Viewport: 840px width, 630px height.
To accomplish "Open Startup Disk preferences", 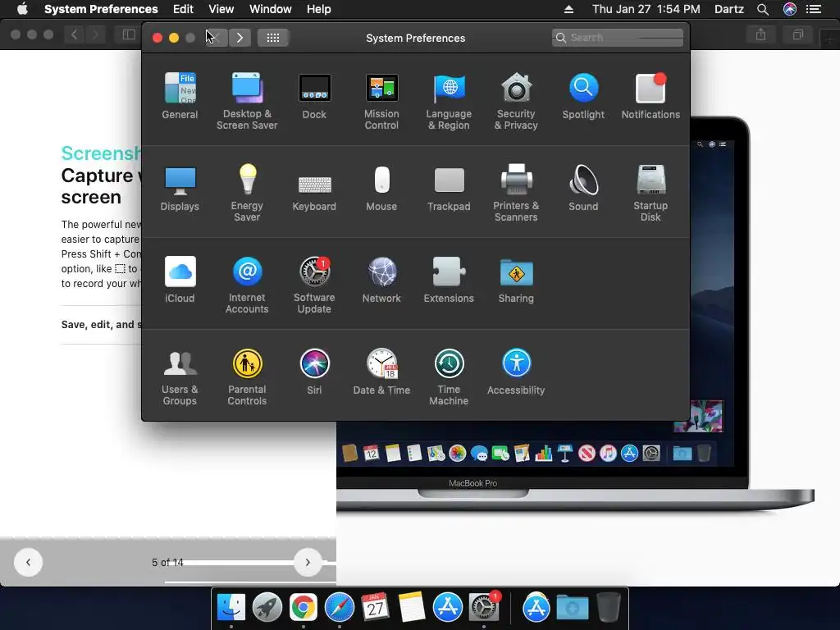I will coord(651,193).
